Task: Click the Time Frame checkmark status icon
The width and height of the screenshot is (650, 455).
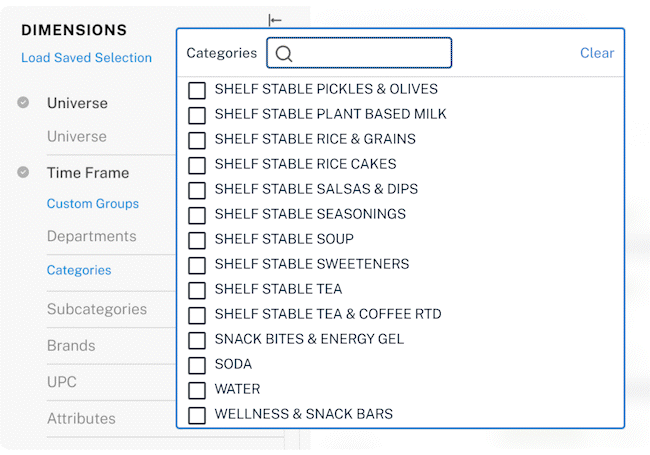Action: pos(23,172)
